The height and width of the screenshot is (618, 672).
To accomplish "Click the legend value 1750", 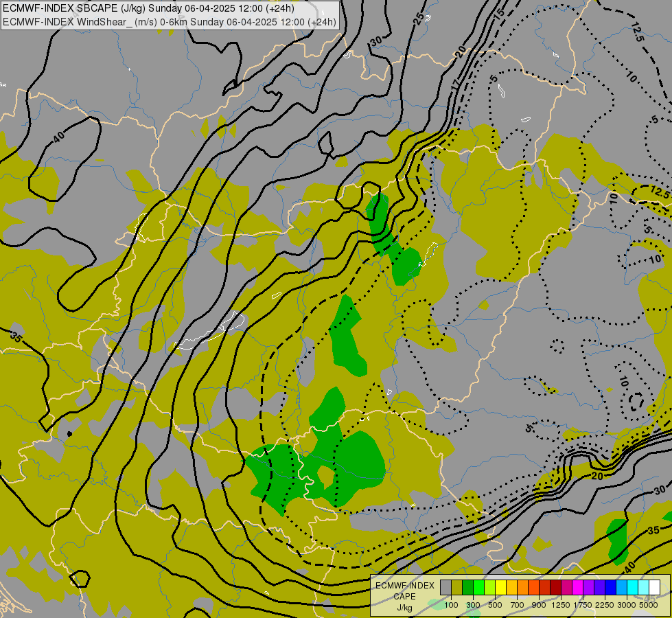I will pos(583,605).
